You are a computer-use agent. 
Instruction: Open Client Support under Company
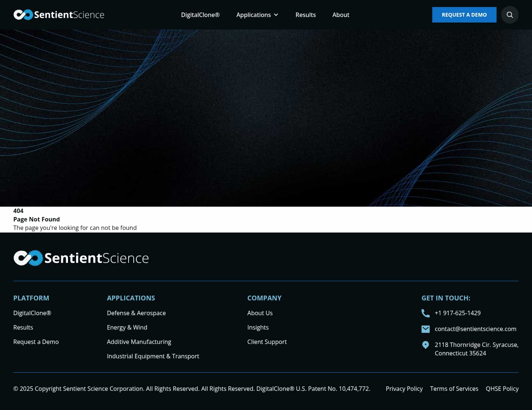267,342
